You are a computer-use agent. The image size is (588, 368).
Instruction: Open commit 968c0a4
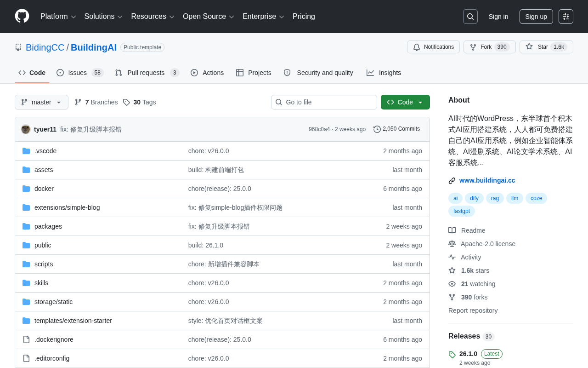(x=319, y=129)
